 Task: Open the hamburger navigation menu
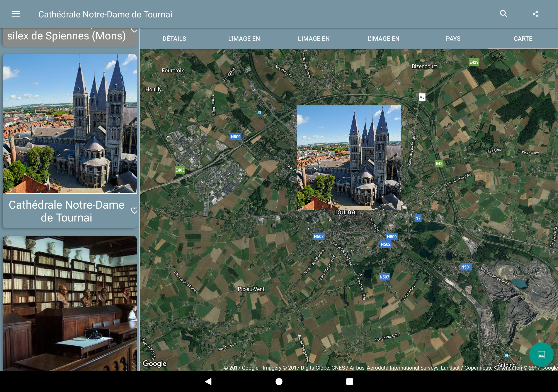coord(15,14)
